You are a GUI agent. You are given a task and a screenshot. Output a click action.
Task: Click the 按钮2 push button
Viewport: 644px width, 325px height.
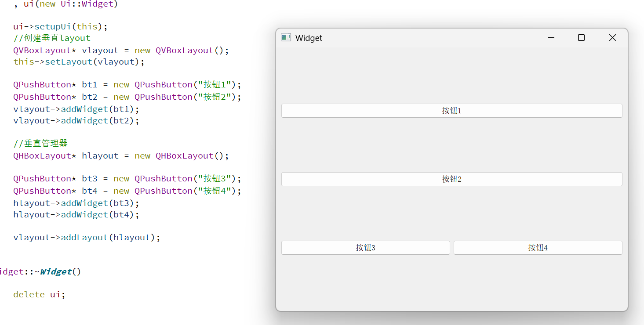pos(451,179)
